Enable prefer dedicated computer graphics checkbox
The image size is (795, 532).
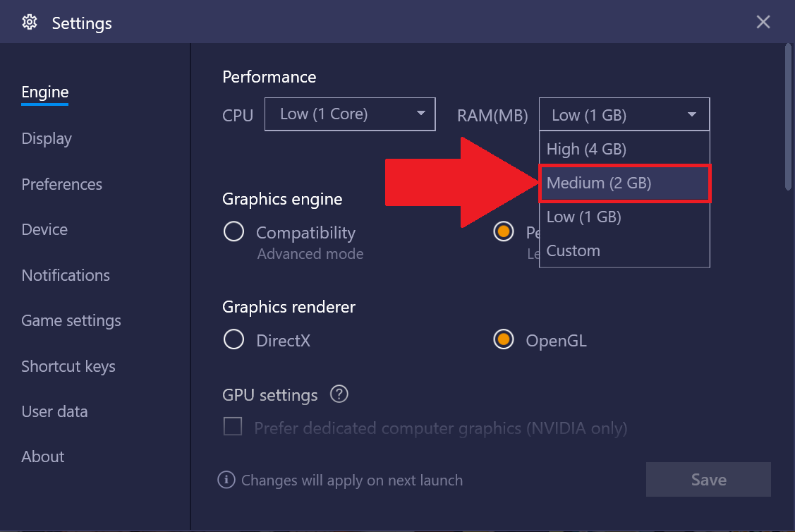(x=233, y=426)
